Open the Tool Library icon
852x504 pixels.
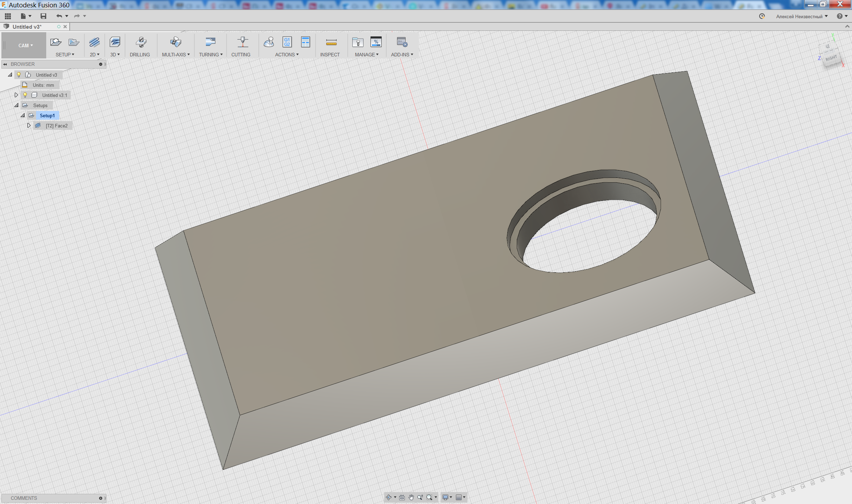tap(358, 42)
